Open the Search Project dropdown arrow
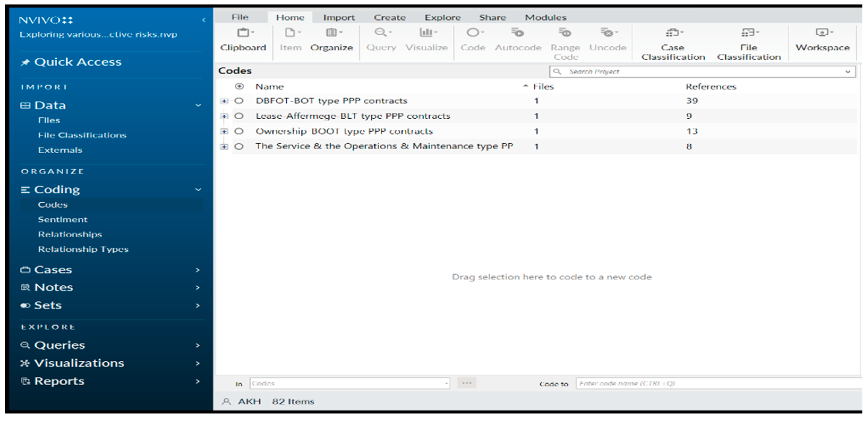The width and height of the screenshot is (868, 421). click(x=848, y=71)
